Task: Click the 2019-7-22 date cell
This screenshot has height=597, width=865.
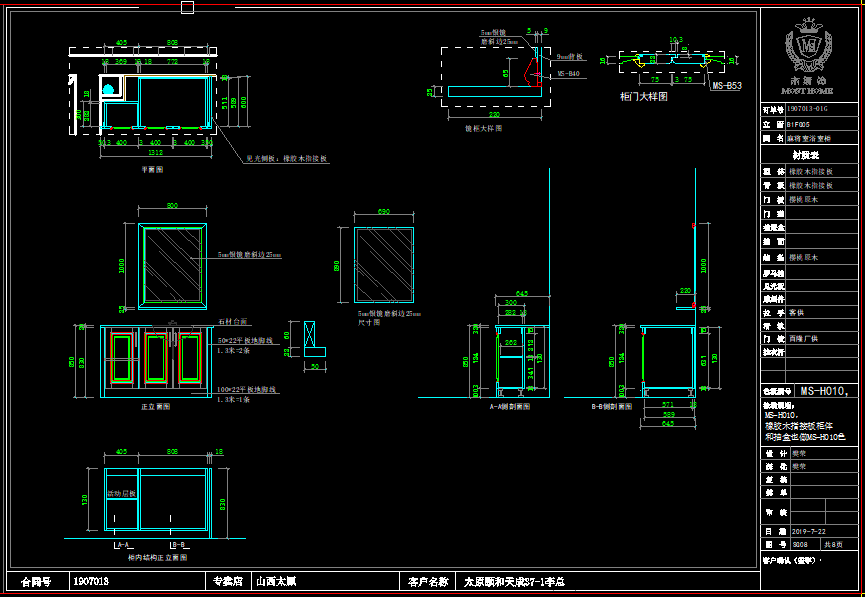Action: [809, 532]
